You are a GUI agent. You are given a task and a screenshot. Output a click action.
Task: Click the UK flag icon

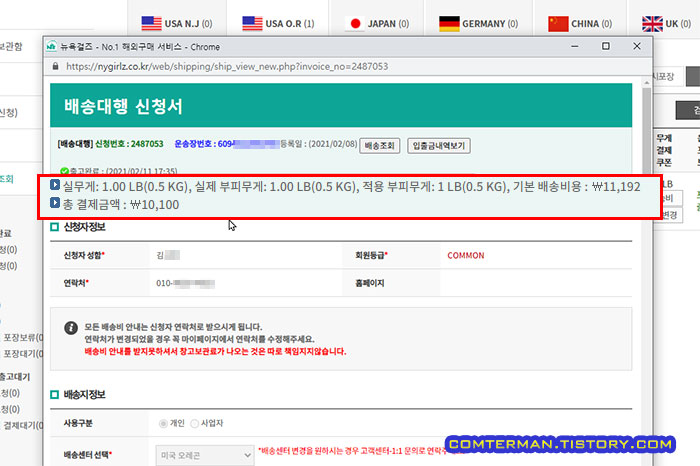tap(652, 24)
